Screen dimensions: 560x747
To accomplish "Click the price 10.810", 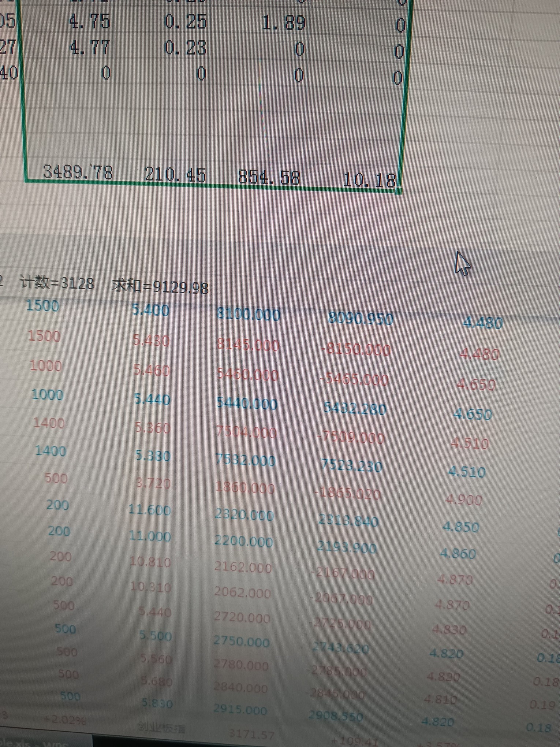I will click(x=150, y=562).
